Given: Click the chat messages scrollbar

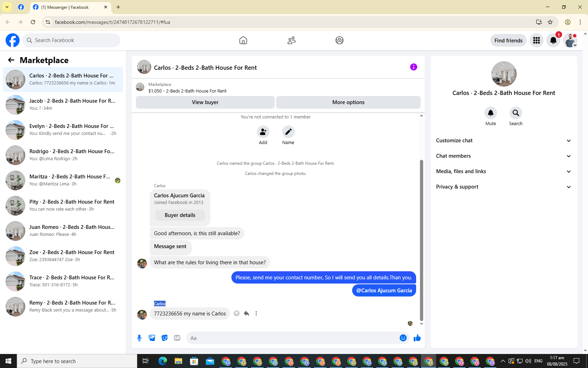Looking at the screenshot, I should coord(421,240).
